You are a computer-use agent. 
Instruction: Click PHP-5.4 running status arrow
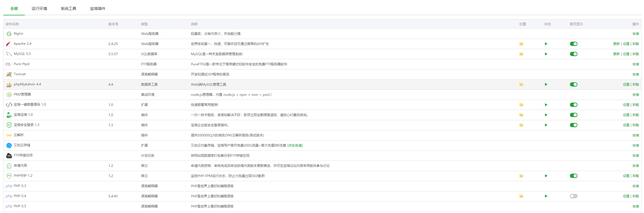(546, 196)
